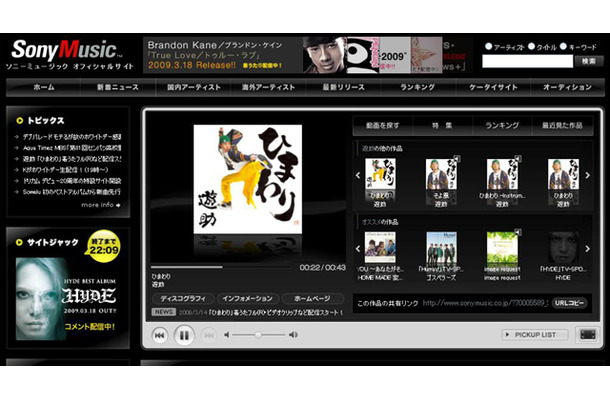Skip to the previous track
The image size is (610, 400).
point(160,335)
